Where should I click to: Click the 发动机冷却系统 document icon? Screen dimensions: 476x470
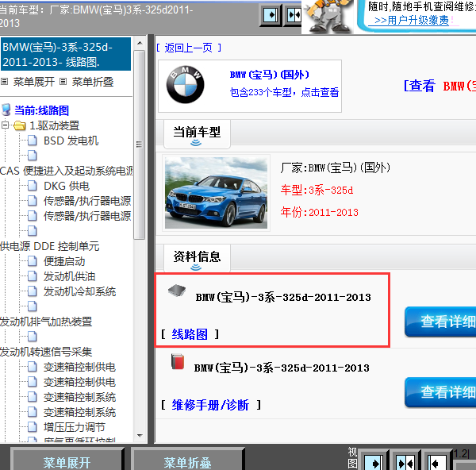click(33, 291)
